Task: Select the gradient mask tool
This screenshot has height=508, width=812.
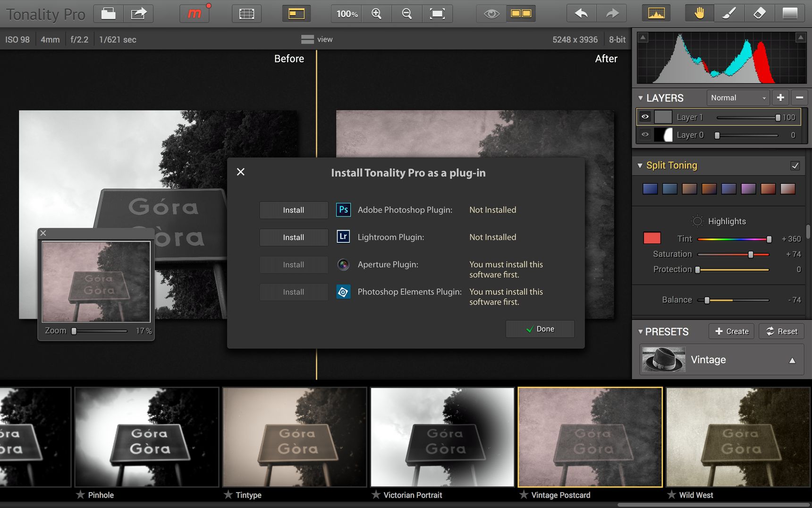Action: [x=790, y=14]
